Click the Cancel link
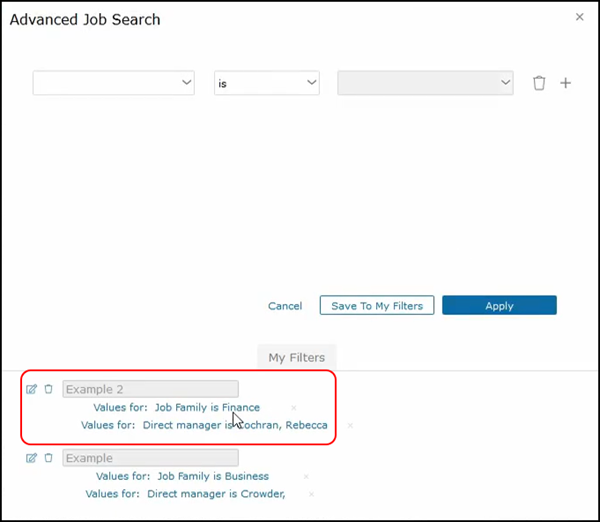The height and width of the screenshot is (522, 600). click(285, 306)
